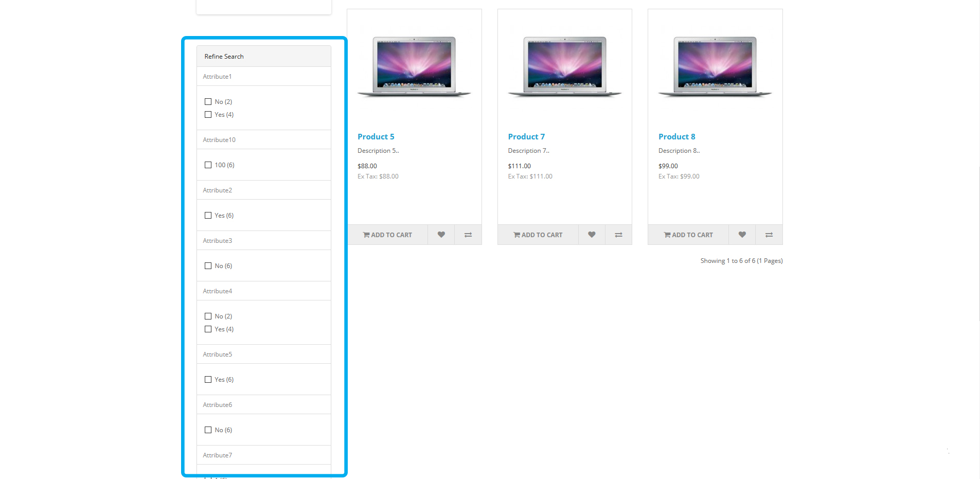Click compare arrows icon for Product 5
The image size is (980, 479).
[x=468, y=235]
